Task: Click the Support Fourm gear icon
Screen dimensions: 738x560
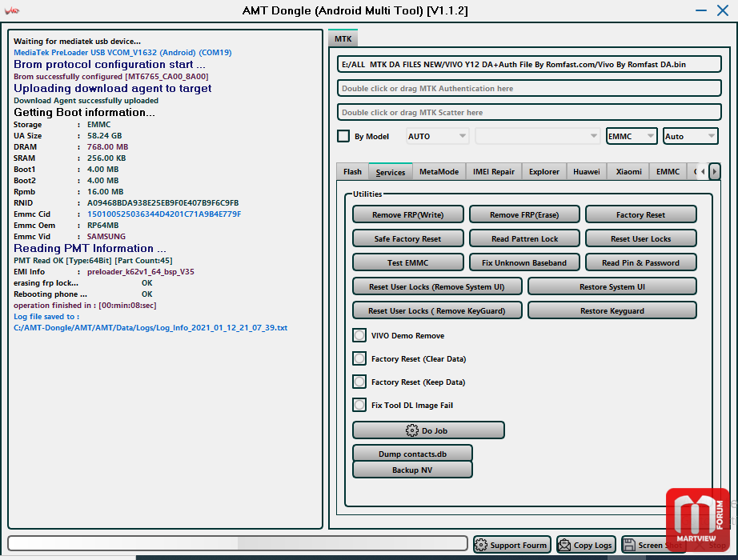Action: pyautogui.click(x=481, y=545)
